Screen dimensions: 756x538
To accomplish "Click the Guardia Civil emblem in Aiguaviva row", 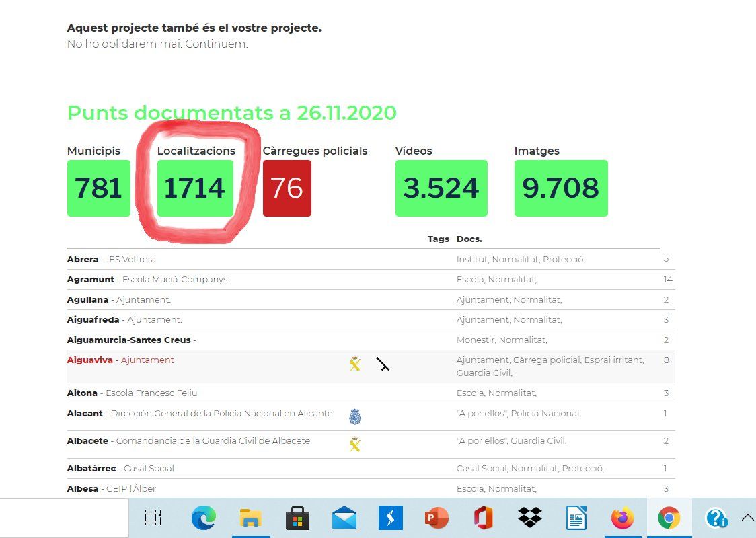I will point(355,364).
